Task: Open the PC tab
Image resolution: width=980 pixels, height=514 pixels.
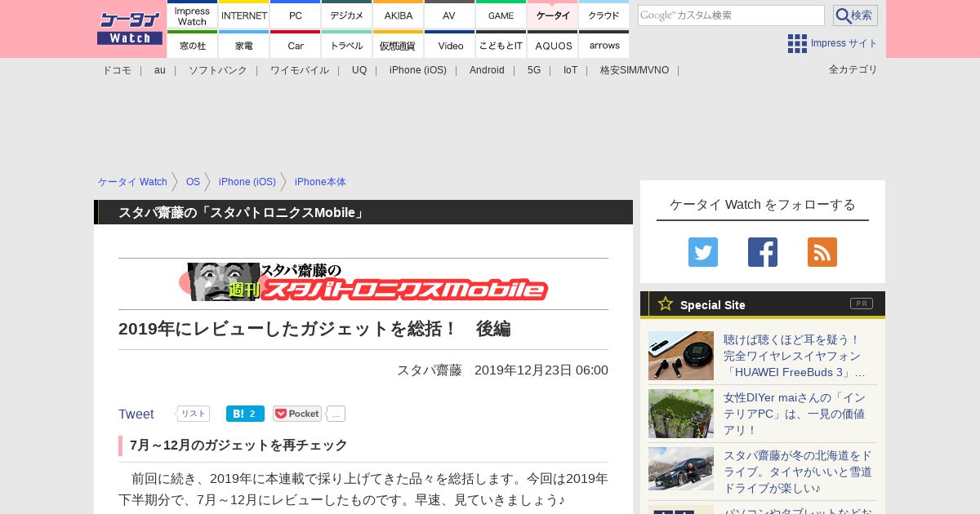Action: click(x=296, y=15)
